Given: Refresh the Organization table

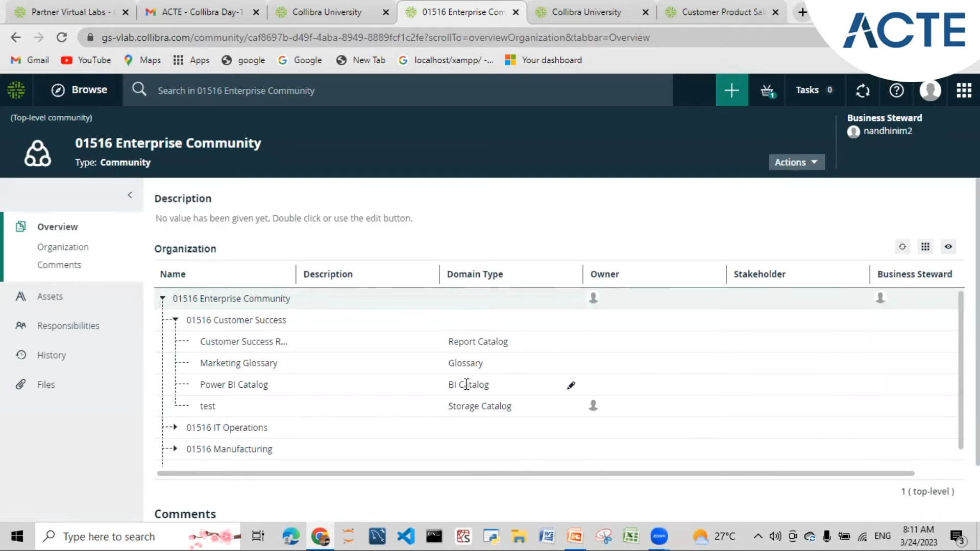Looking at the screenshot, I should point(902,246).
